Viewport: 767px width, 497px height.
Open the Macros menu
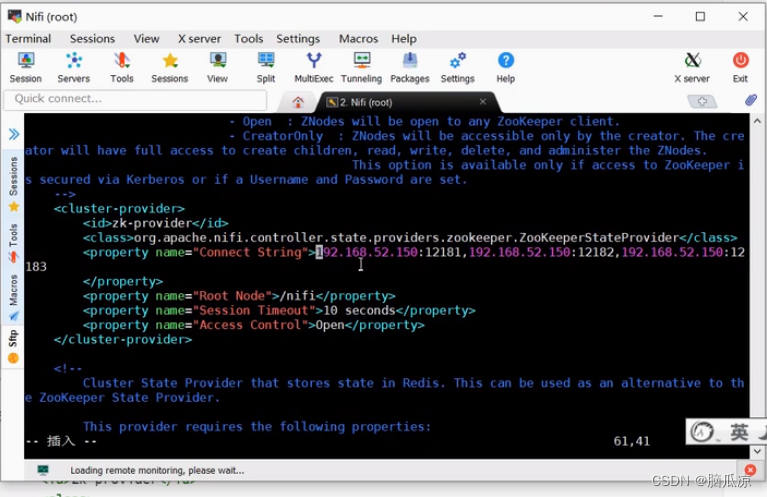358,39
